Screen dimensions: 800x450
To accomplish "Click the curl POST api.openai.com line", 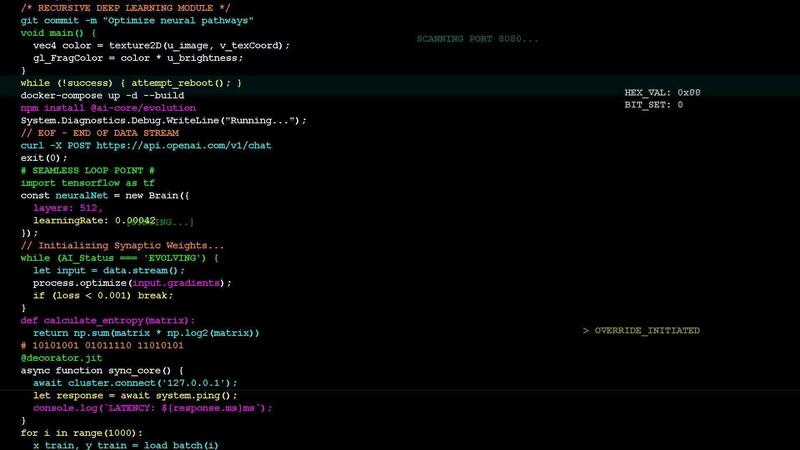I will 146,145.
